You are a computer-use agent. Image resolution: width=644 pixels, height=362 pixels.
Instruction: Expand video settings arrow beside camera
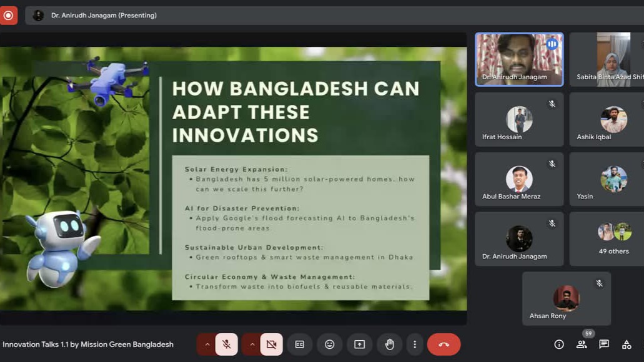tap(252, 345)
